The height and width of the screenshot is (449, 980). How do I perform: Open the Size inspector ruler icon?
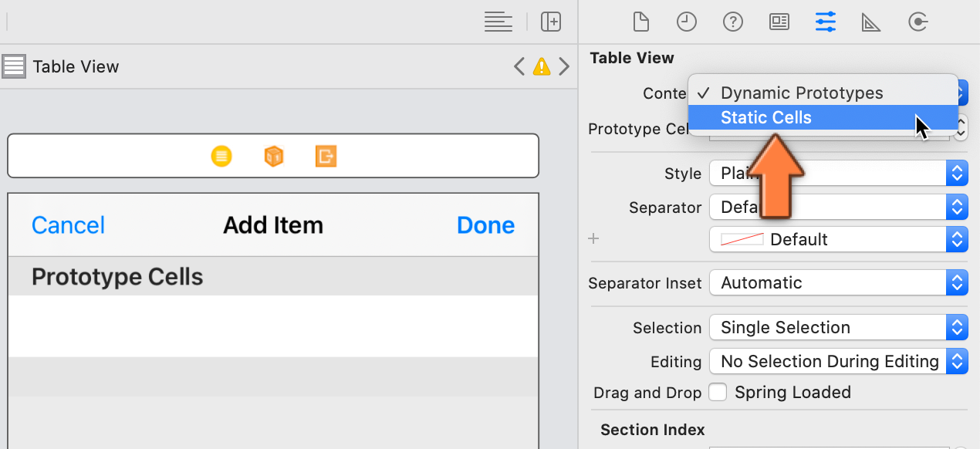point(871,22)
